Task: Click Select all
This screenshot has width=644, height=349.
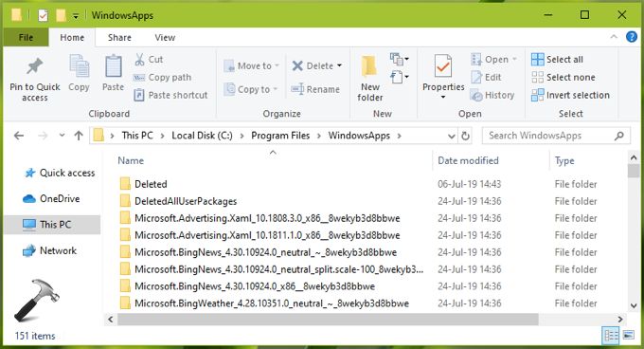Action: tap(557, 60)
